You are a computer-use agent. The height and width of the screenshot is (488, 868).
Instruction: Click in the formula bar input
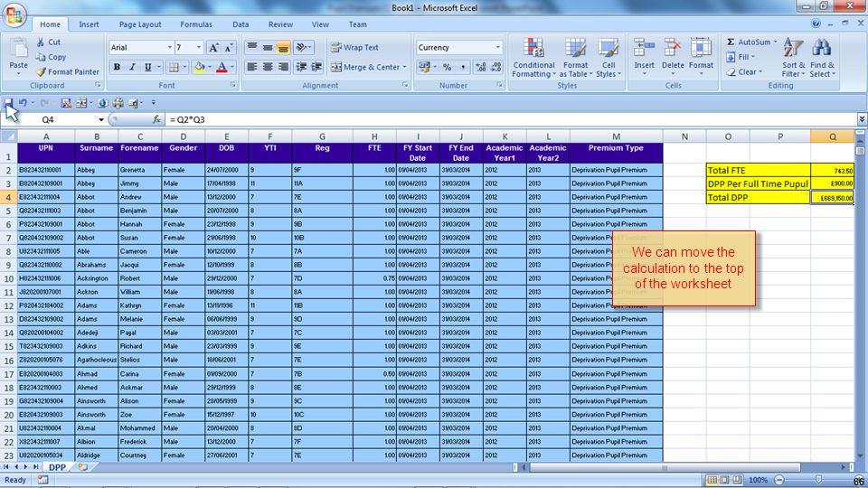tap(509, 119)
